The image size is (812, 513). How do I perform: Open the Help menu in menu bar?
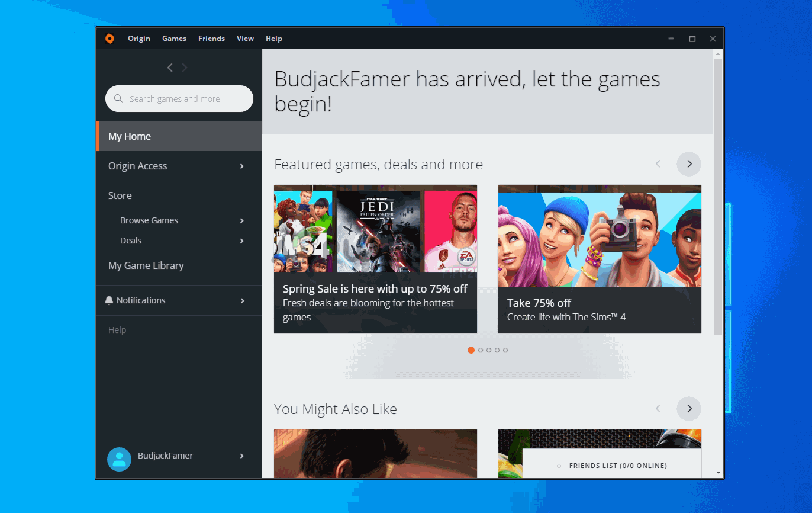[274, 39]
